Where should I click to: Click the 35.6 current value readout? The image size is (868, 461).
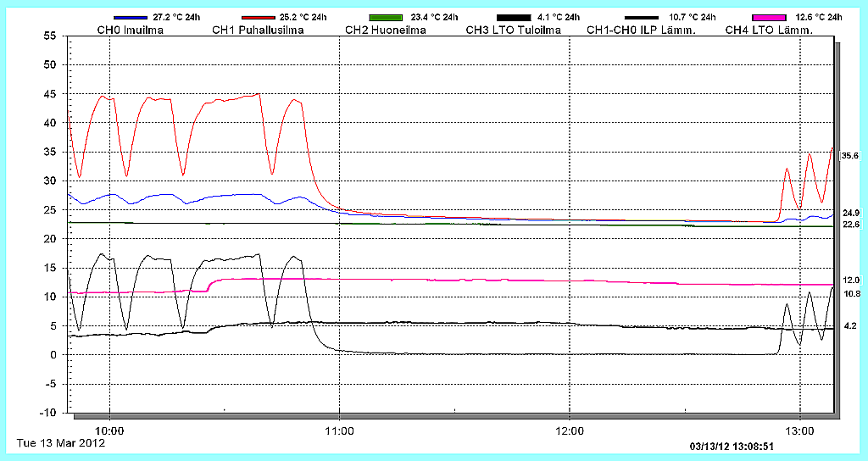click(x=850, y=156)
